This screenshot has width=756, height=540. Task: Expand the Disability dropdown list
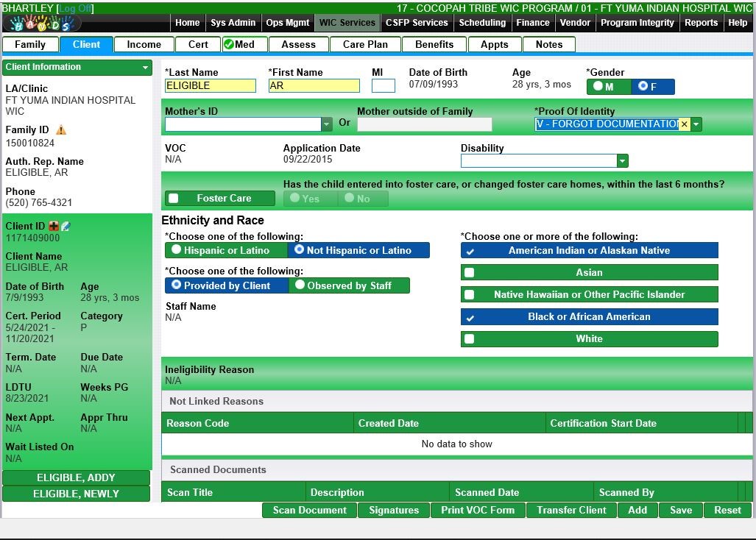tap(623, 161)
